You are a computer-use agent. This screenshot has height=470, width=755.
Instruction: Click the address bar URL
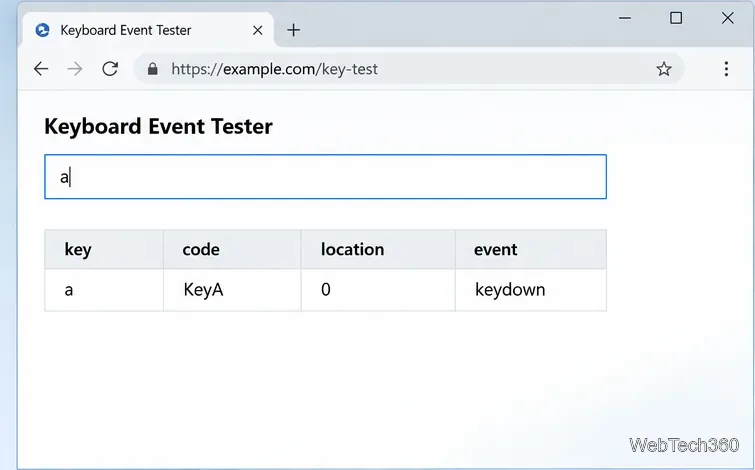coord(274,69)
